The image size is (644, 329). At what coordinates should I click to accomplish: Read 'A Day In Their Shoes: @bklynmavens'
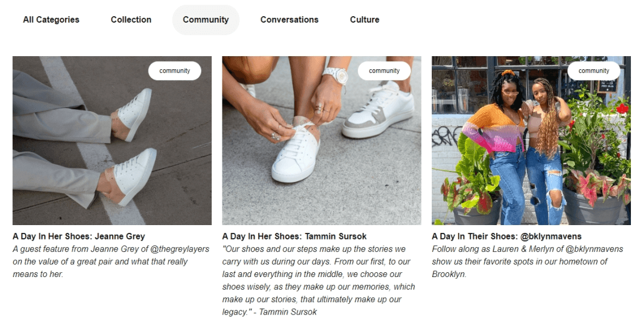coord(507,236)
